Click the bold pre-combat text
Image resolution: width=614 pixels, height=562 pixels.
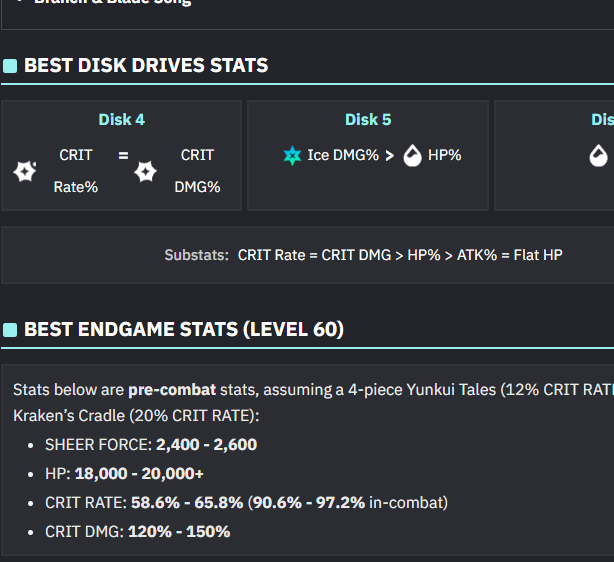coord(168,389)
